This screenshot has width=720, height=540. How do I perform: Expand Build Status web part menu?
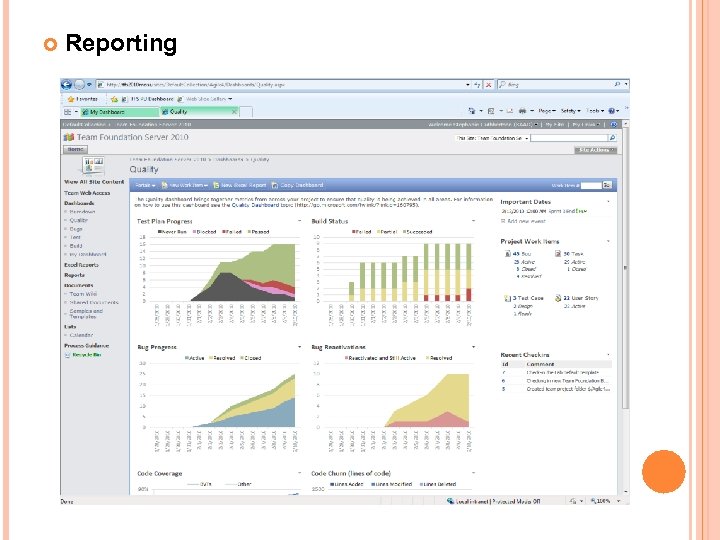point(473,221)
